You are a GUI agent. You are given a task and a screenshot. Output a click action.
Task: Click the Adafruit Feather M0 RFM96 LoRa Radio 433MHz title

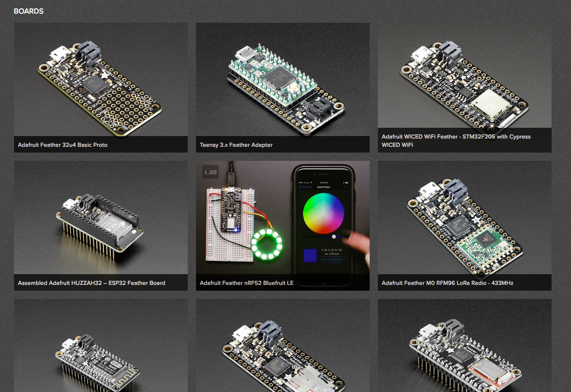[447, 283]
